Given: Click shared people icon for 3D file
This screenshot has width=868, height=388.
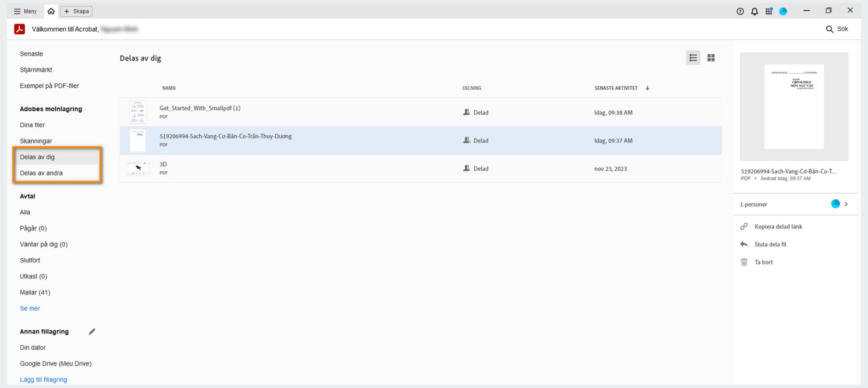Looking at the screenshot, I should point(467,168).
